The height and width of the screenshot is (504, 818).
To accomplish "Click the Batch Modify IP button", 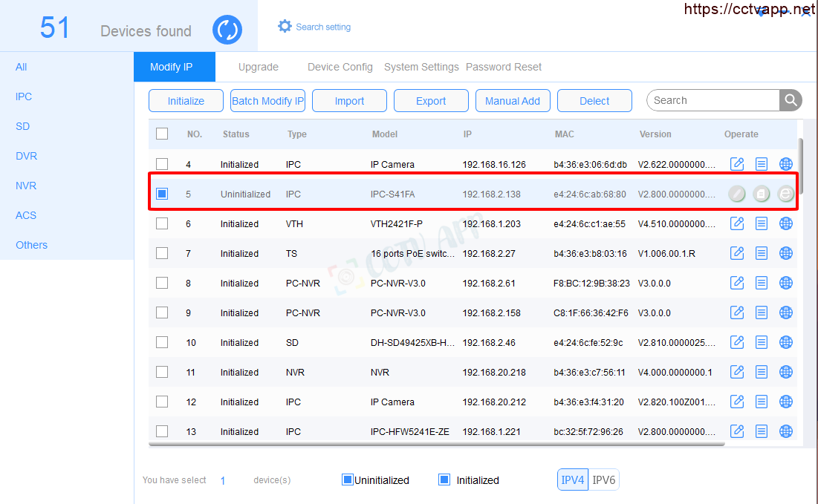I will [x=267, y=101].
